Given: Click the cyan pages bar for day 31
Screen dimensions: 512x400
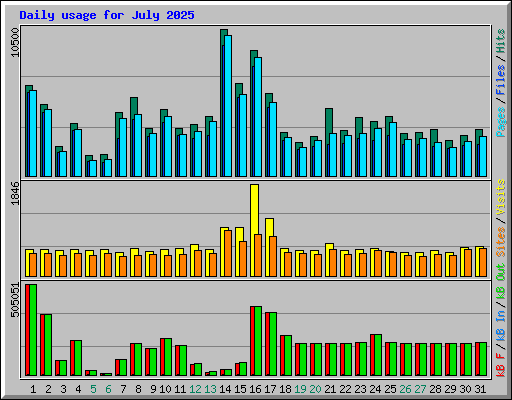Looking at the screenshot, I should click(x=483, y=156).
